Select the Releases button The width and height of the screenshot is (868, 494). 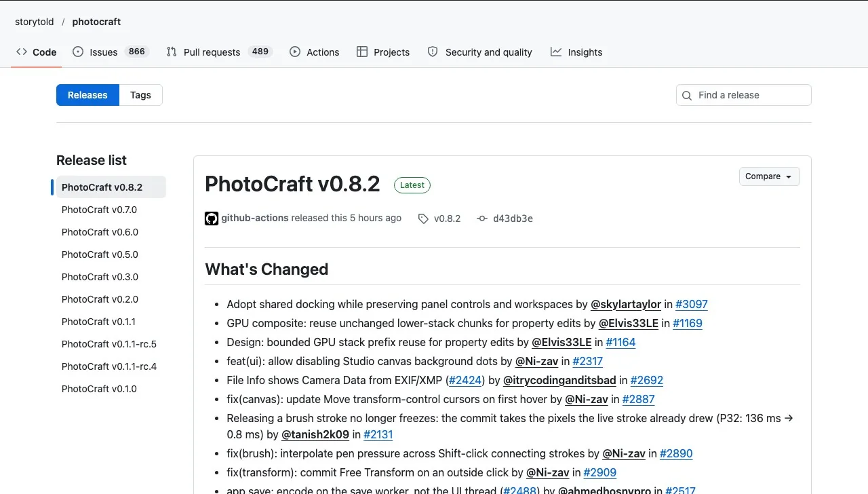87,95
